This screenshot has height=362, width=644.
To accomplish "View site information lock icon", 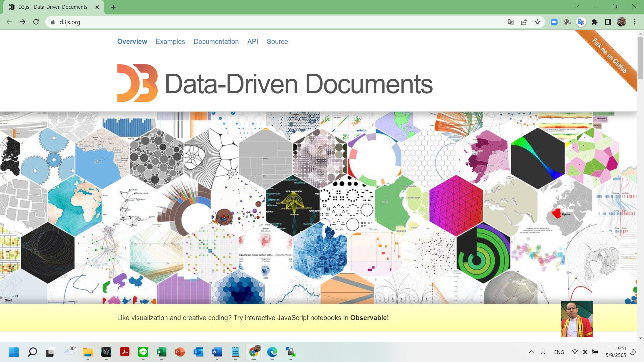I will click(53, 22).
